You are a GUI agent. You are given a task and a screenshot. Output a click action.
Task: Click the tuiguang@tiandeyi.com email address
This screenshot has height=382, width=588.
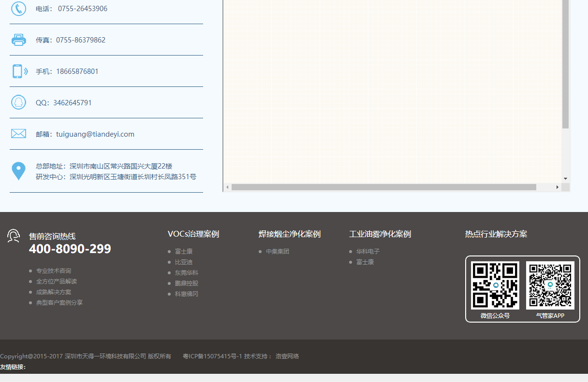tap(95, 134)
